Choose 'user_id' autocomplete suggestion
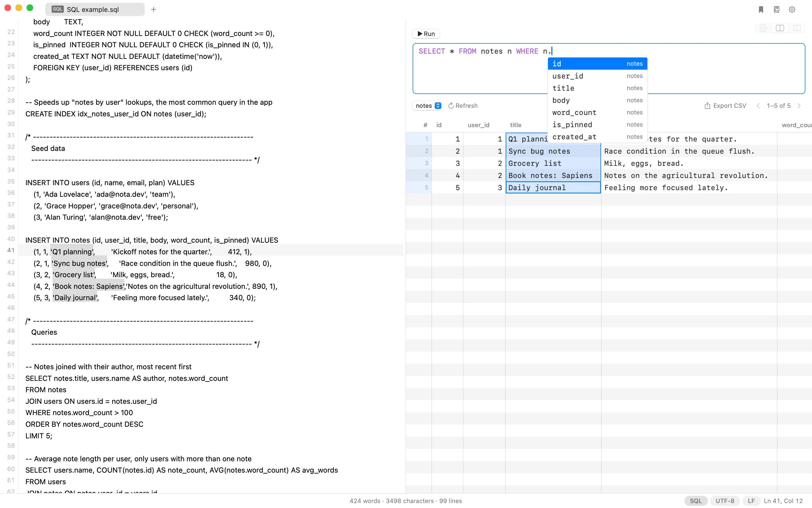The image size is (812, 508). (597, 76)
